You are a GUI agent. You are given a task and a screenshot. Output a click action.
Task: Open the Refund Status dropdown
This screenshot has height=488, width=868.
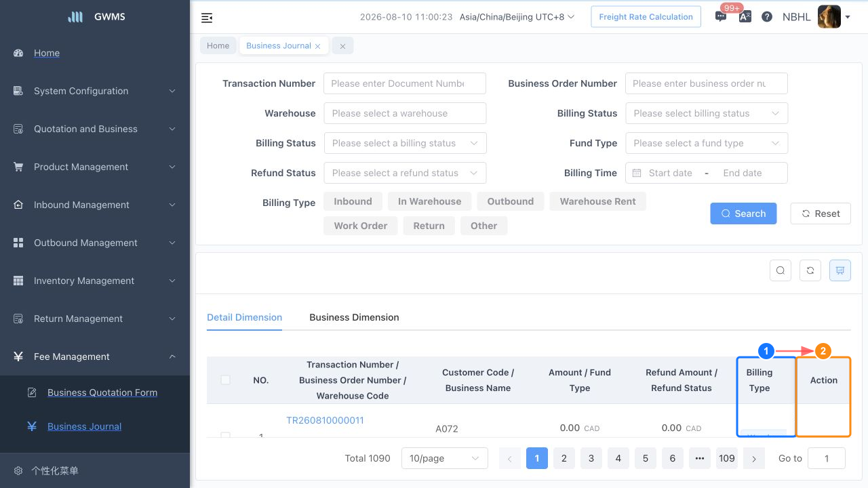click(x=405, y=173)
